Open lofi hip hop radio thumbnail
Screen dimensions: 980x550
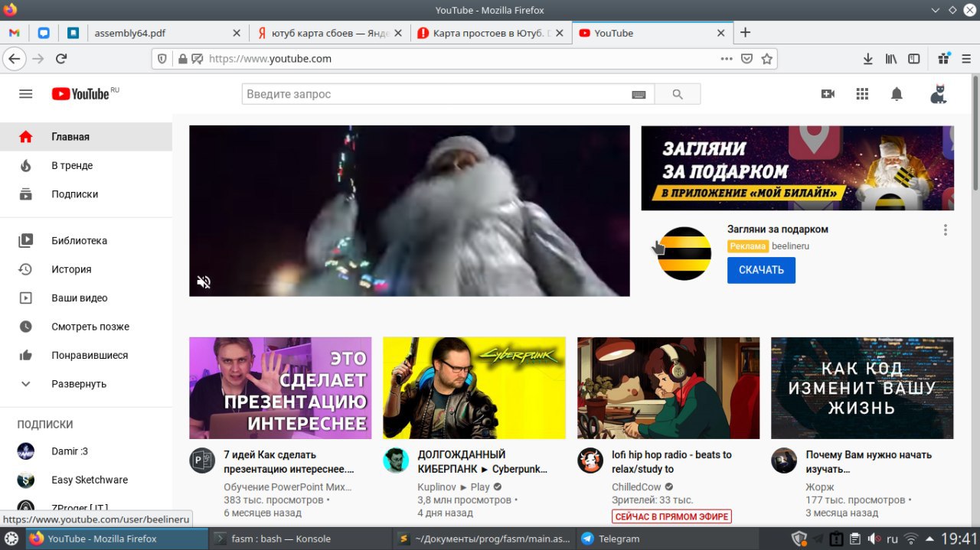click(x=668, y=388)
